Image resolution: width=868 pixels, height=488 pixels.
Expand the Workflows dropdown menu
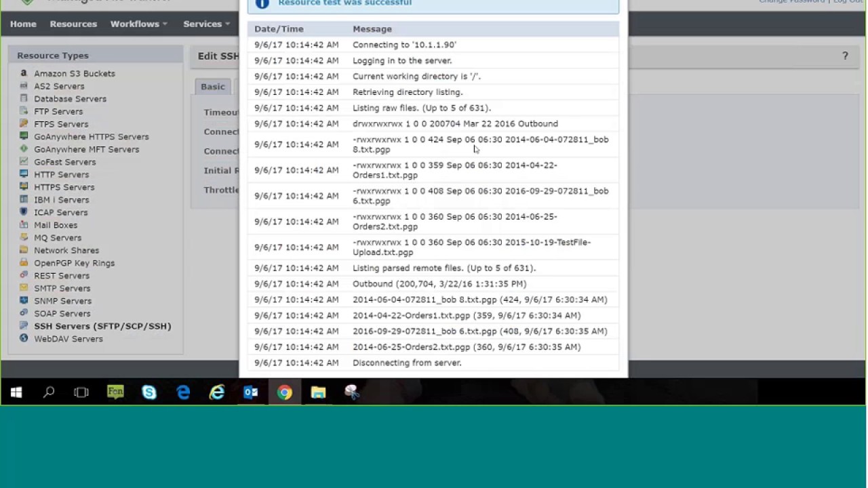tap(139, 24)
